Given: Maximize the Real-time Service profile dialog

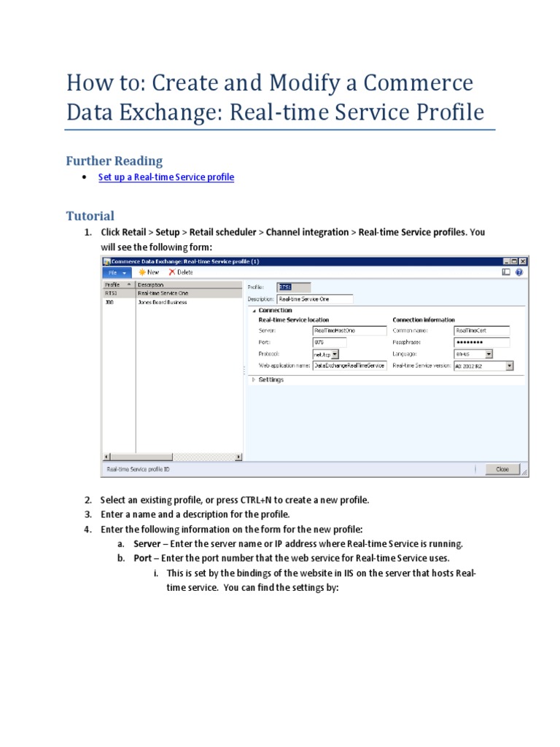Looking at the screenshot, I should [514, 261].
